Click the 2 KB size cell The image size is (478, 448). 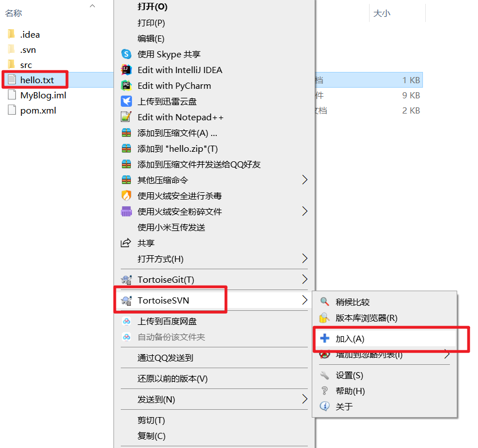click(x=411, y=110)
